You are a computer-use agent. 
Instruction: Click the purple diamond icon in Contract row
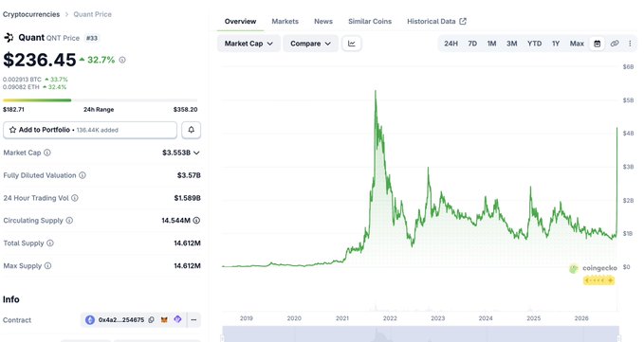177,319
